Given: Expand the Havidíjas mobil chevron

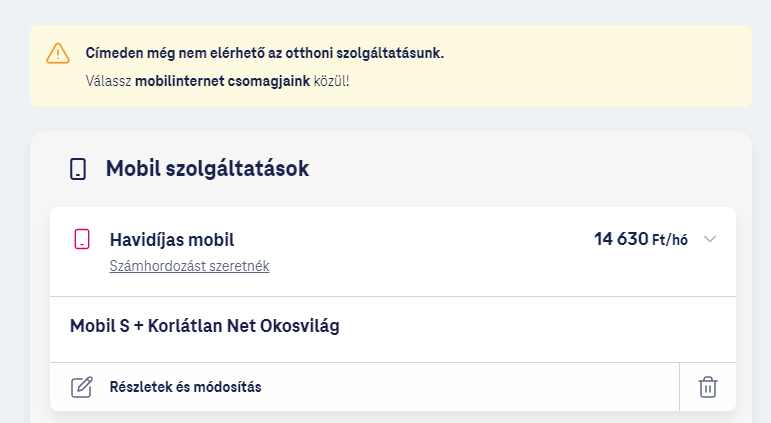Looking at the screenshot, I should pyautogui.click(x=710, y=239).
